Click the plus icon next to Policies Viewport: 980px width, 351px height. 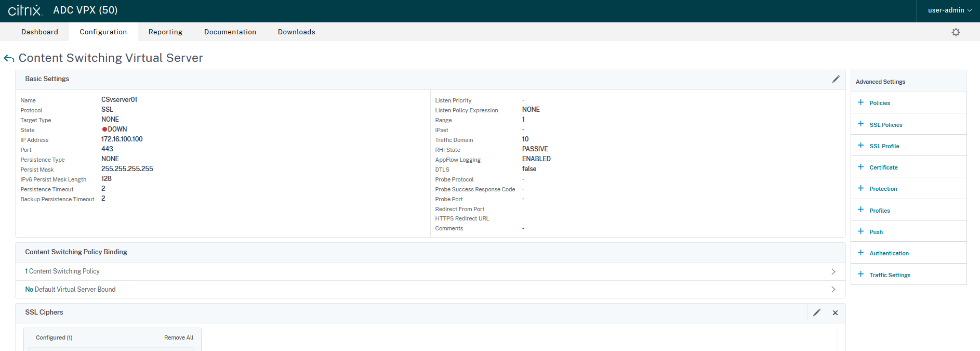pyautogui.click(x=860, y=102)
